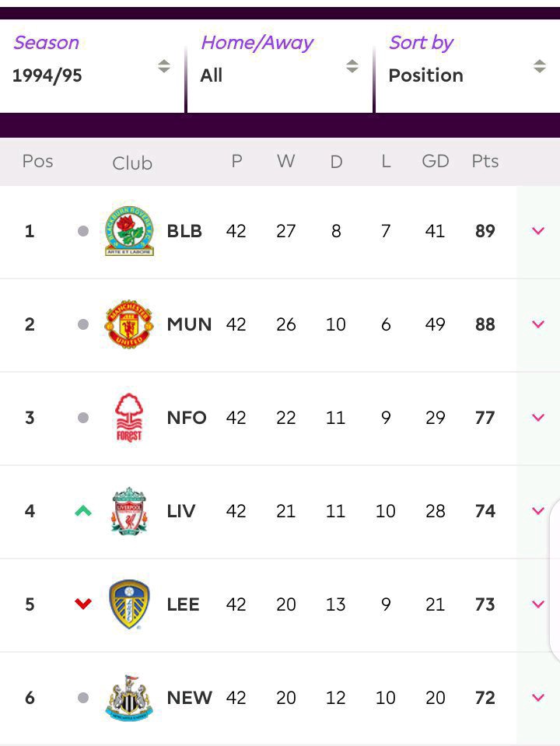The image size is (560, 746).
Task: Expand the BLB row details chevron
Action: [538, 231]
